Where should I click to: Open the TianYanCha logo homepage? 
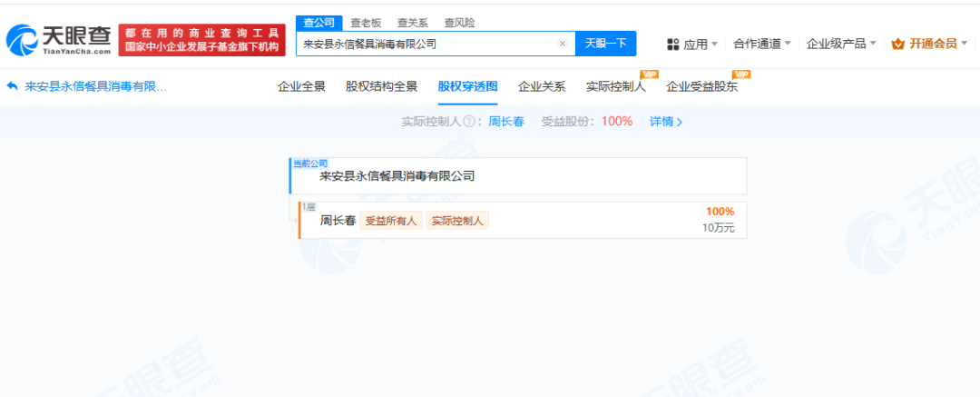pyautogui.click(x=59, y=40)
